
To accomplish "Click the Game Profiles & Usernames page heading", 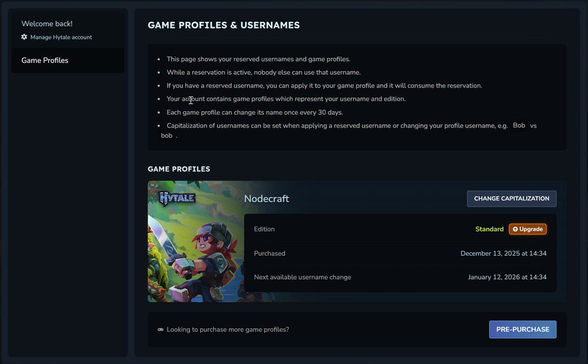I will [x=223, y=25].
